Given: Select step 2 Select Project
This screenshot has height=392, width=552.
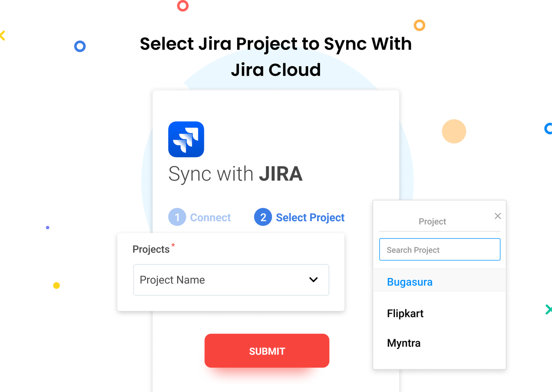Looking at the screenshot, I should pos(300,217).
